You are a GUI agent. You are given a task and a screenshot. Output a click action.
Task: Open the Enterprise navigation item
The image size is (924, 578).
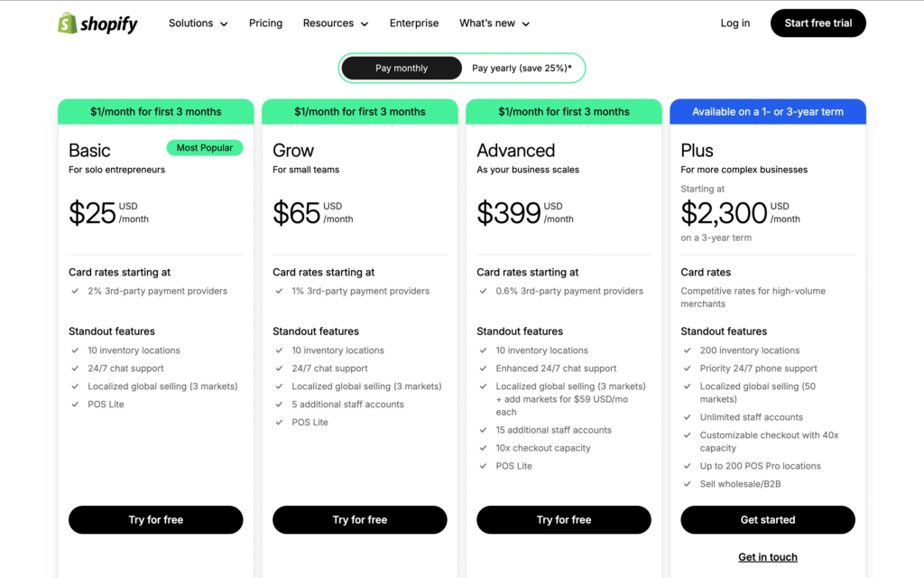(414, 23)
